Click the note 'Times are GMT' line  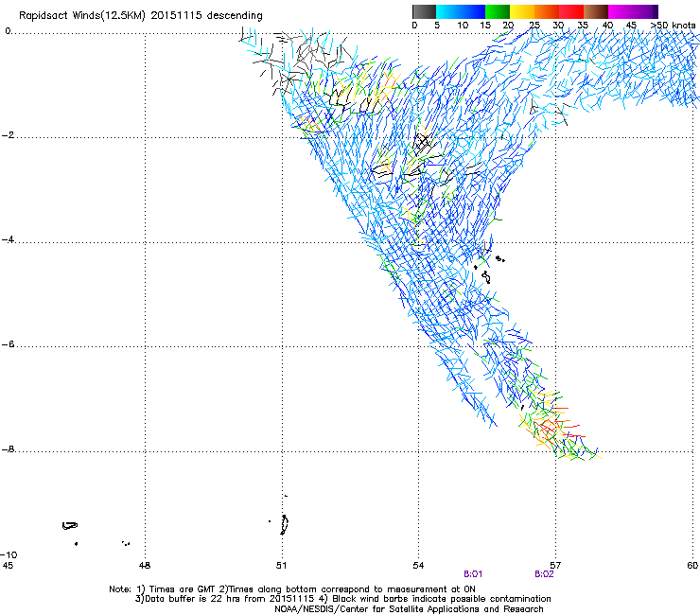[292, 589]
